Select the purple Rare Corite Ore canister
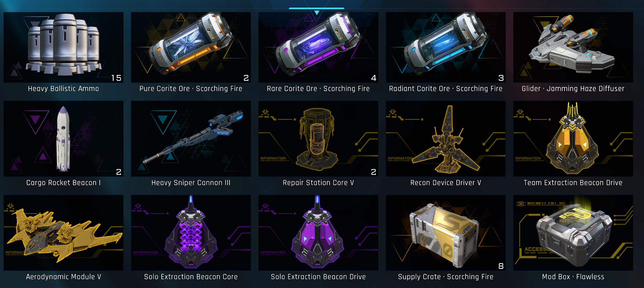This screenshot has height=288, width=644. tap(318, 47)
